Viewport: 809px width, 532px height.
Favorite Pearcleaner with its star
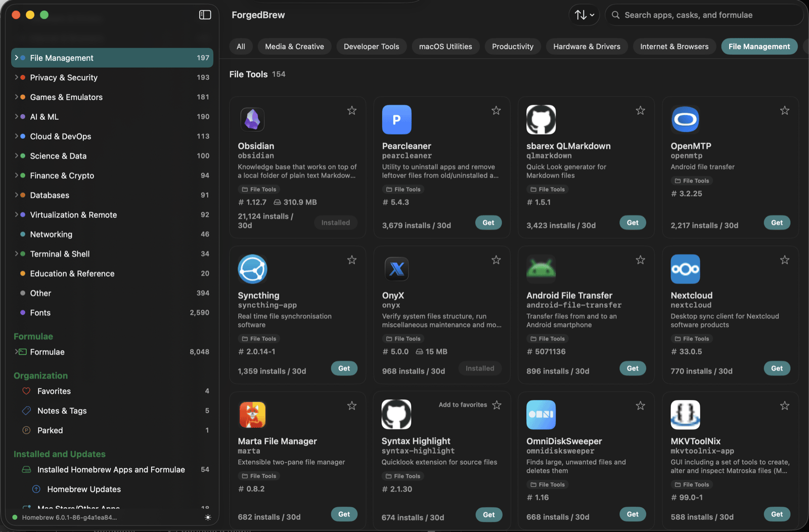pos(496,110)
